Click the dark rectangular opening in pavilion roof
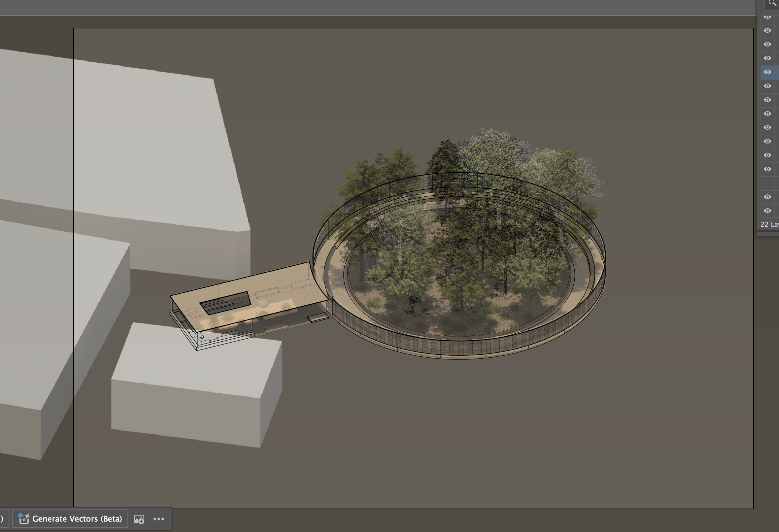This screenshot has height=532, width=779. point(225,302)
